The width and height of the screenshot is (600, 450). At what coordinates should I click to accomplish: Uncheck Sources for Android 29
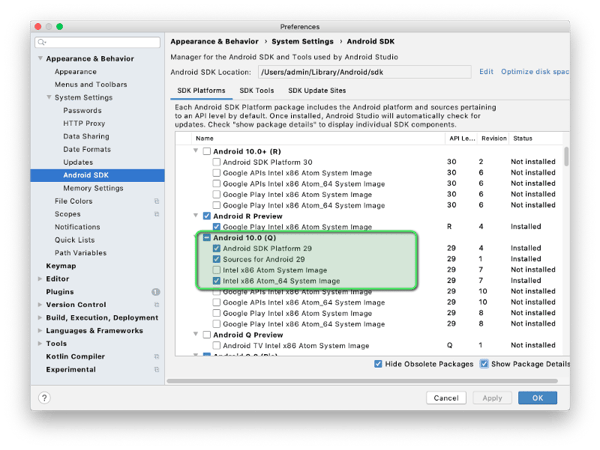tap(217, 259)
